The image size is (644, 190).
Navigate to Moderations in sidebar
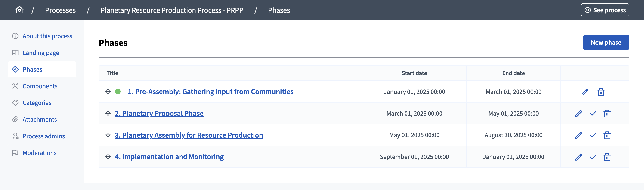point(40,153)
